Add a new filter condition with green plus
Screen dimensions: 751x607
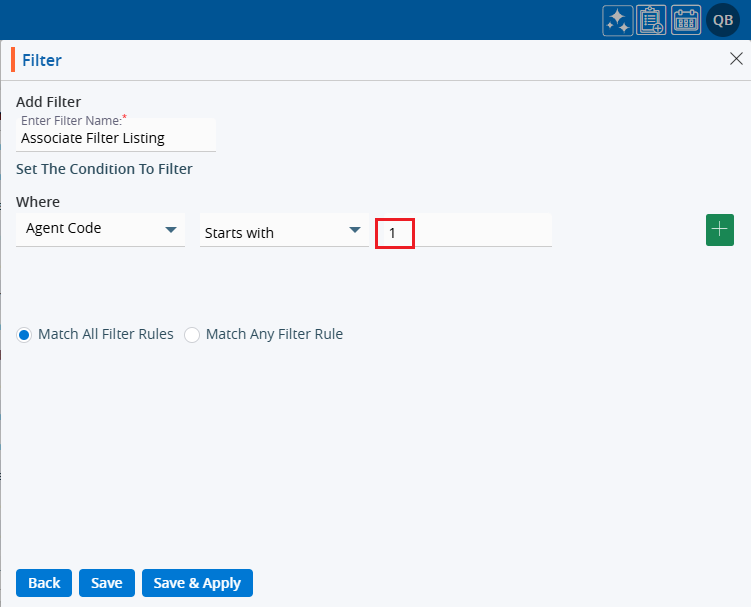pyautogui.click(x=720, y=229)
